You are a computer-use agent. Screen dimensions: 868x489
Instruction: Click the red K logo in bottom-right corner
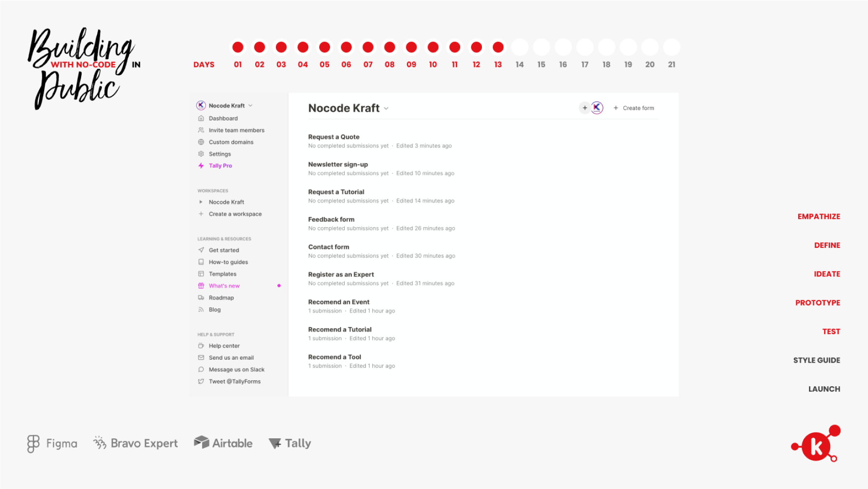click(816, 444)
